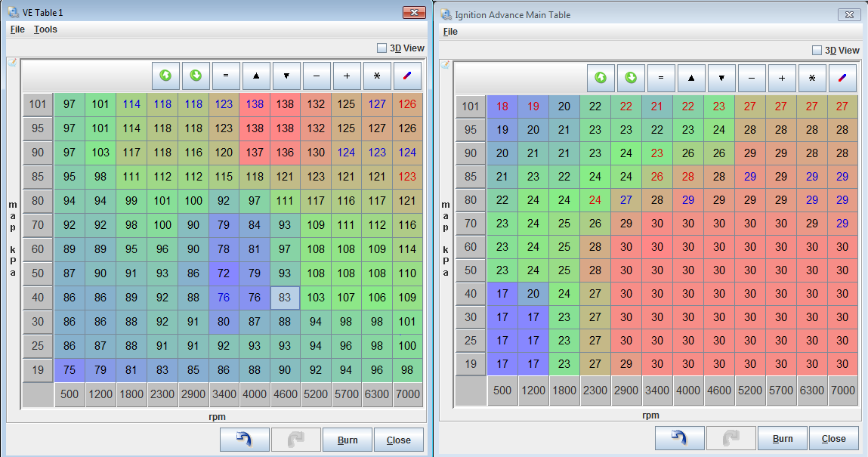Click green down-arrow icon in Ignition Advance toolbar
The width and height of the screenshot is (868, 457).
coord(631,78)
